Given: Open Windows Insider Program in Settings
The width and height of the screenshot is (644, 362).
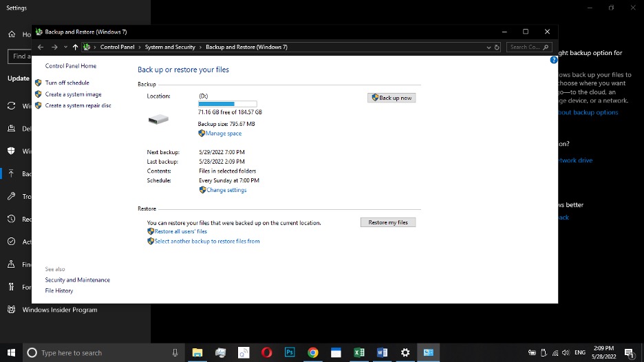Looking at the screenshot, I should pyautogui.click(x=60, y=310).
